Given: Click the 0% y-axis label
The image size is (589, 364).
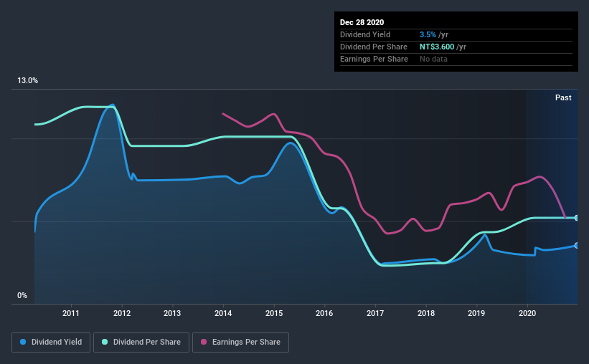Looking at the screenshot, I should pyautogui.click(x=22, y=296).
